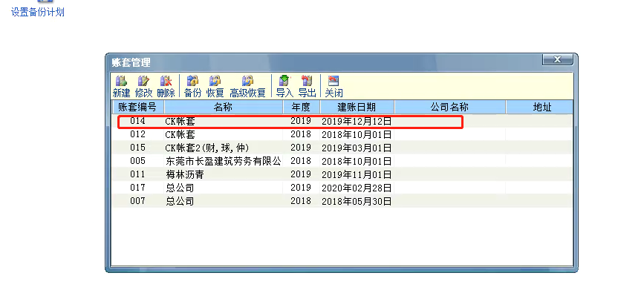Sort by 公司名称 column header
Screen dimensions: 644x293
(x=449, y=108)
